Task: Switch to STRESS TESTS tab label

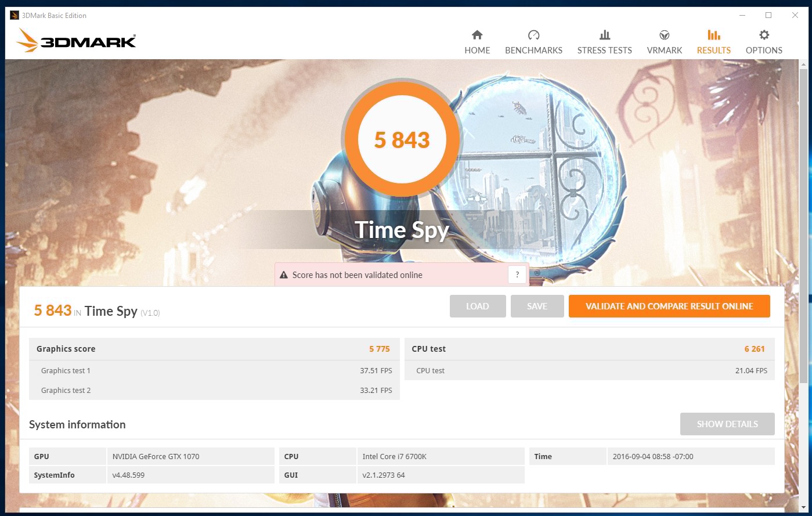Action: [605, 50]
